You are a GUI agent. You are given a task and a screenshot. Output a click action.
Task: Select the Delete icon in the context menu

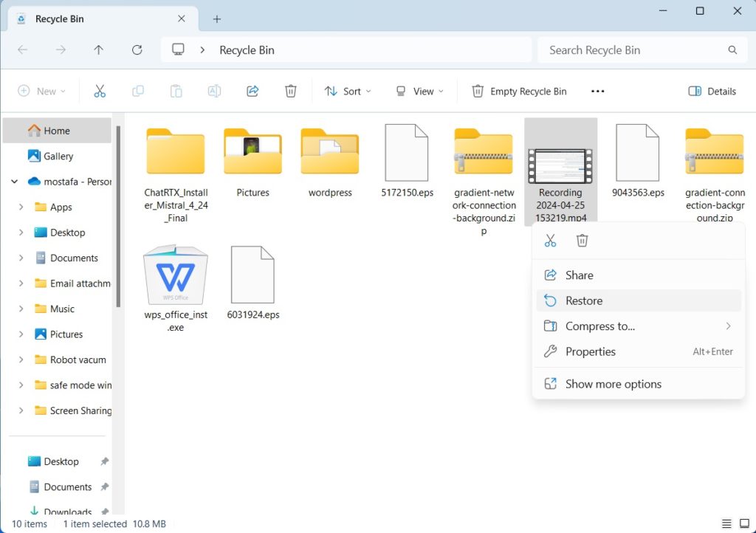coord(583,240)
